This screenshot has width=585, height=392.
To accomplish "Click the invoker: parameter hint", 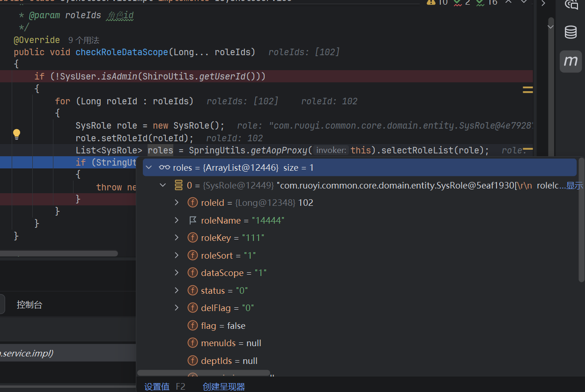I will 331,150.
